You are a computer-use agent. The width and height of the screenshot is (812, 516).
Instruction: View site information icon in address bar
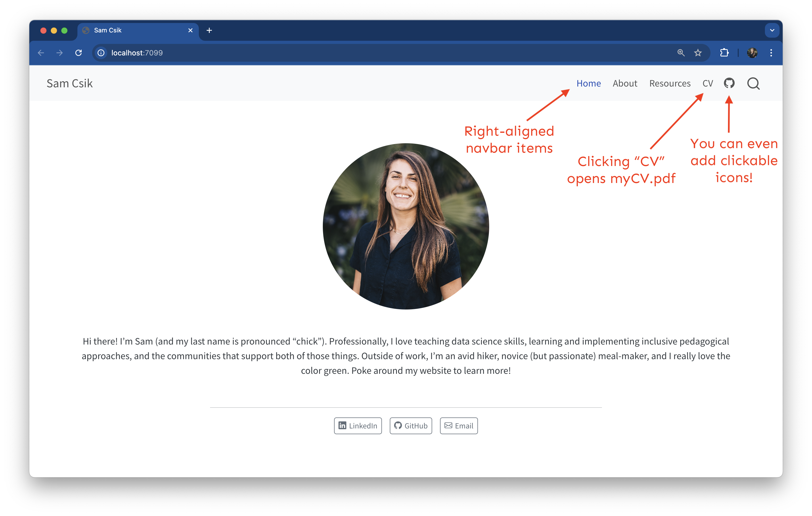tap(101, 53)
